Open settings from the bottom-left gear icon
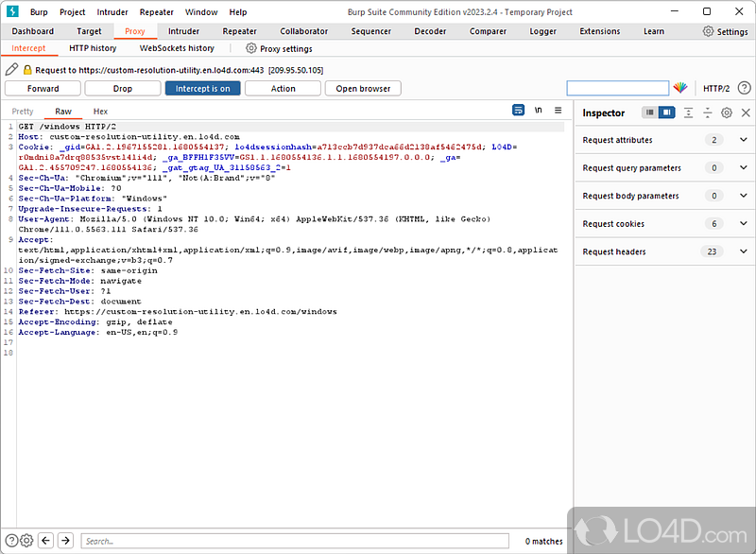This screenshot has height=554, width=756. point(26,541)
